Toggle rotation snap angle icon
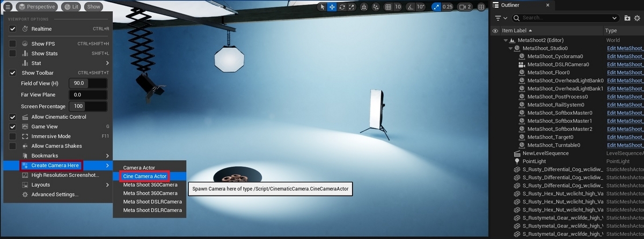Viewport: 644px width, 239px height. (x=411, y=7)
